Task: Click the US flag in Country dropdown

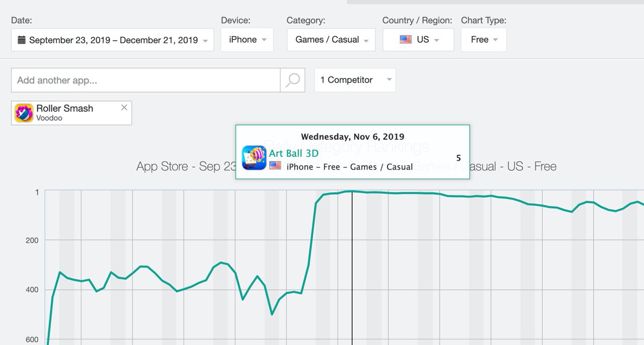Action: [x=406, y=40]
